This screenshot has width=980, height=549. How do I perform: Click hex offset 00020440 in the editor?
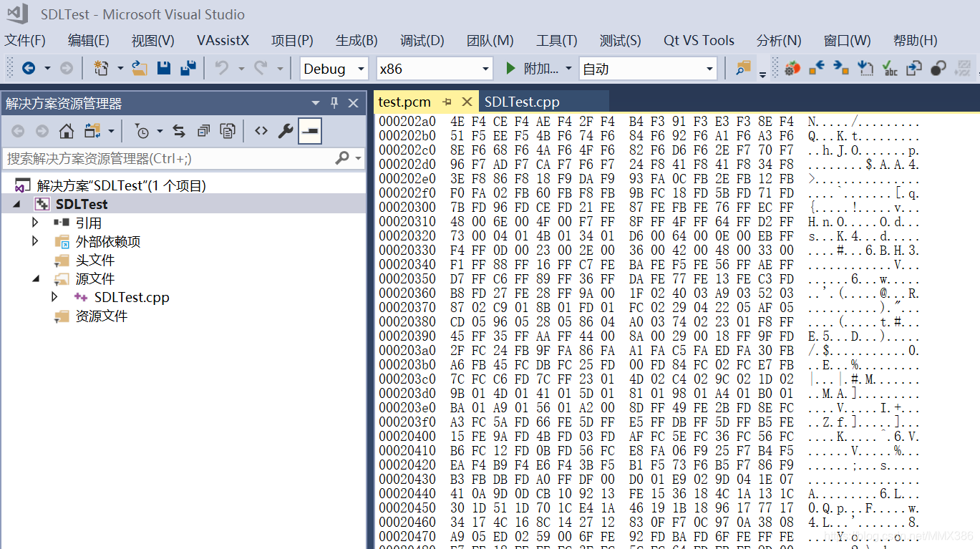coord(407,493)
